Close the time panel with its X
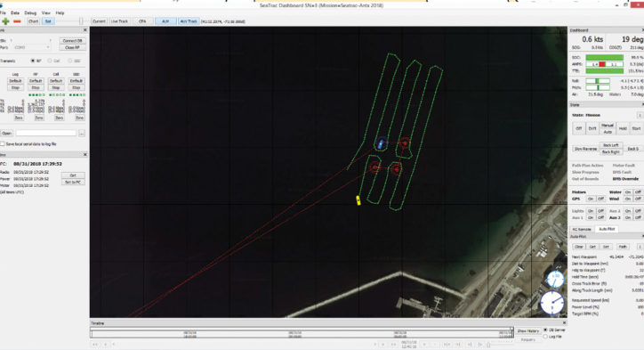Viewport: 644px width, 350px height. (85, 154)
